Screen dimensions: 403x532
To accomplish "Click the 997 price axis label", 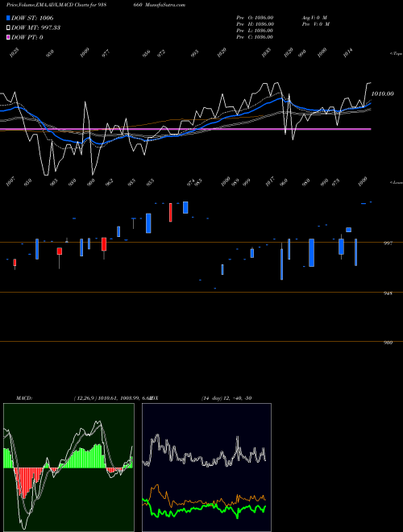I will tap(388, 243).
